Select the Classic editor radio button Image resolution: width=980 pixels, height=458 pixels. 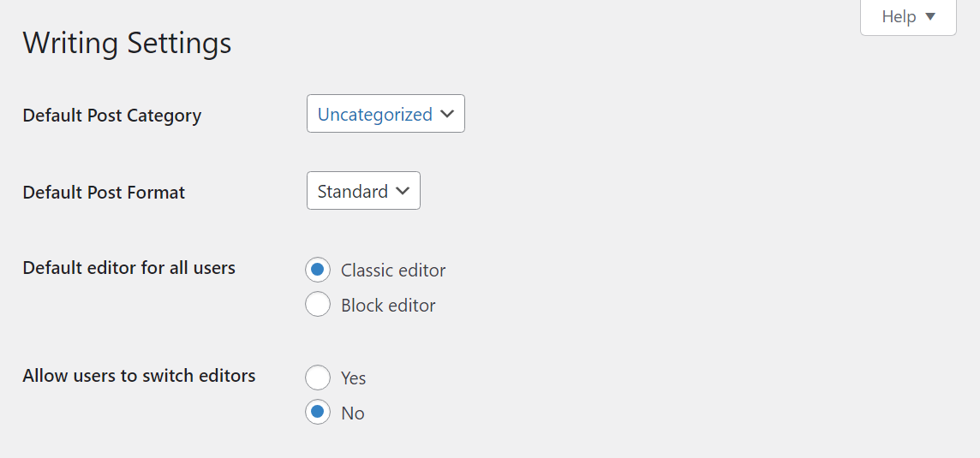318,270
